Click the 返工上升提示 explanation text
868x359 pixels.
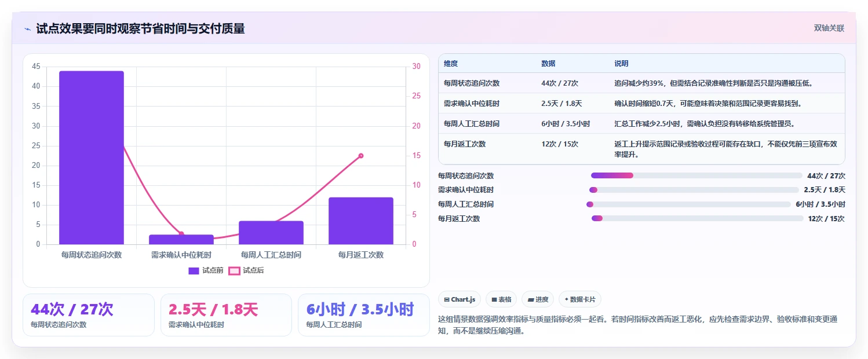[725, 149]
